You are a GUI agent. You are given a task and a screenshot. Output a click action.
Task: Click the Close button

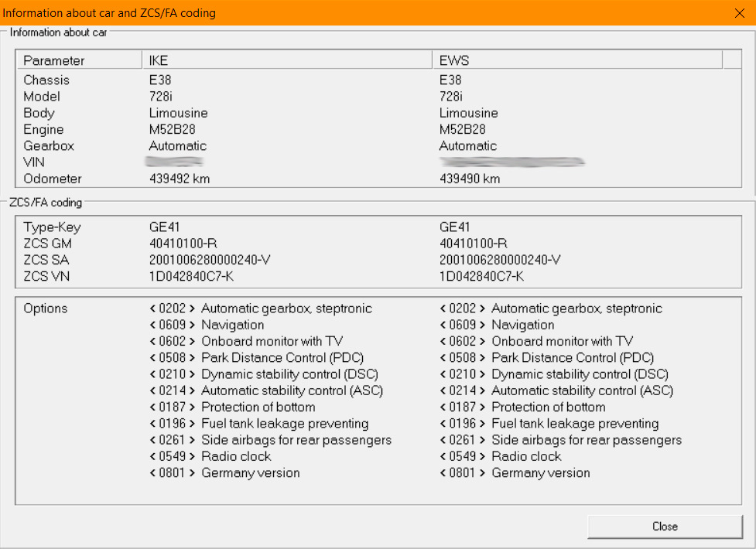point(665,527)
